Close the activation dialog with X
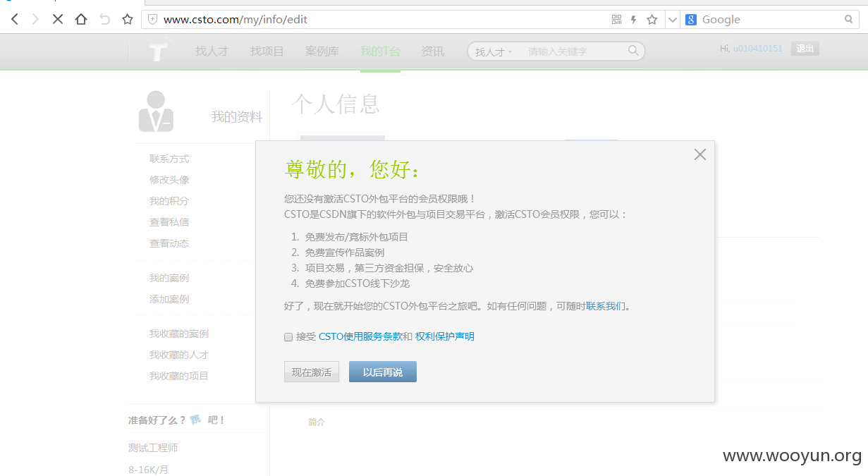 coord(699,154)
